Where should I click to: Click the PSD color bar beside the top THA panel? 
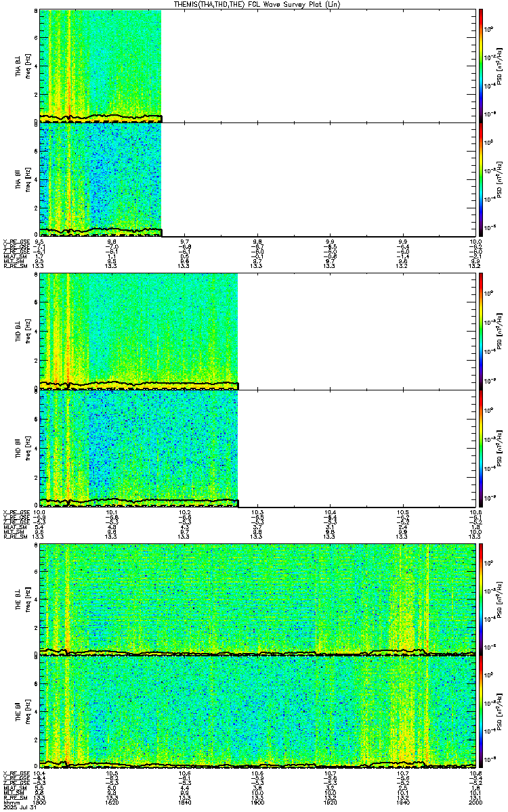coord(481,66)
